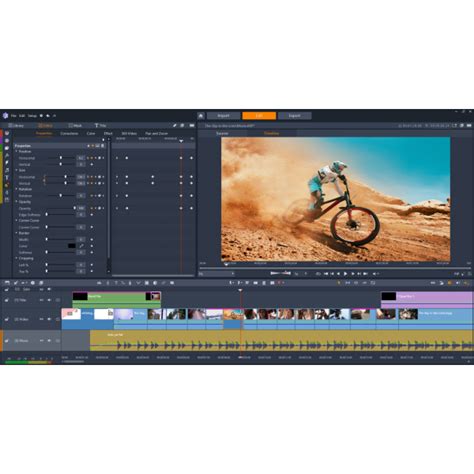Open the File menu
The image size is (474, 474).
click(13, 116)
